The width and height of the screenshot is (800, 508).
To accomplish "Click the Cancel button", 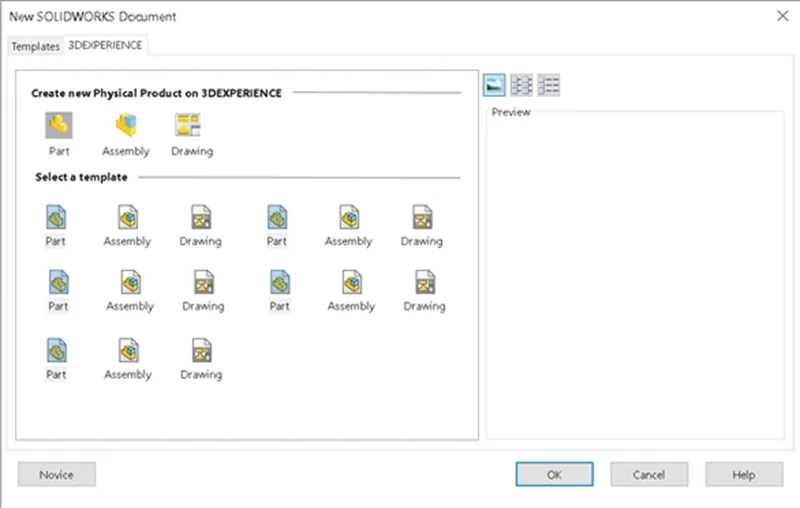I will pyautogui.click(x=649, y=475).
